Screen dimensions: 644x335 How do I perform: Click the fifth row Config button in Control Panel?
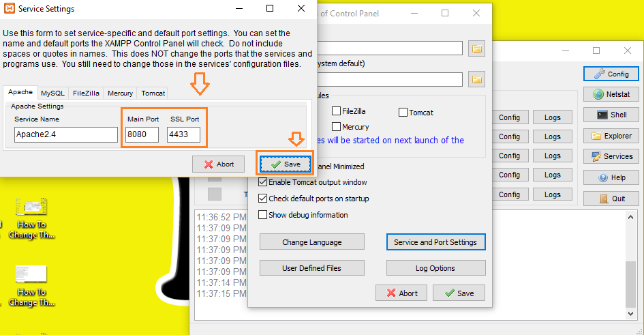pos(509,194)
